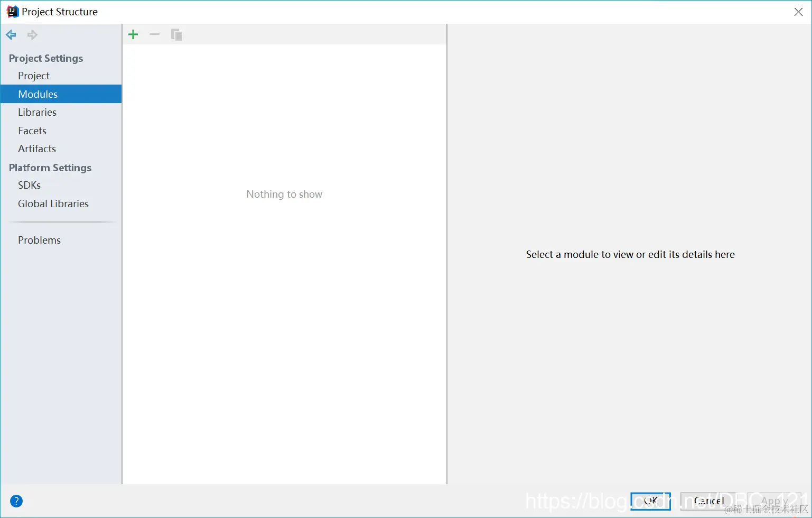Image resolution: width=812 pixels, height=518 pixels.
Task: Click the Cancel button
Action: coord(708,501)
